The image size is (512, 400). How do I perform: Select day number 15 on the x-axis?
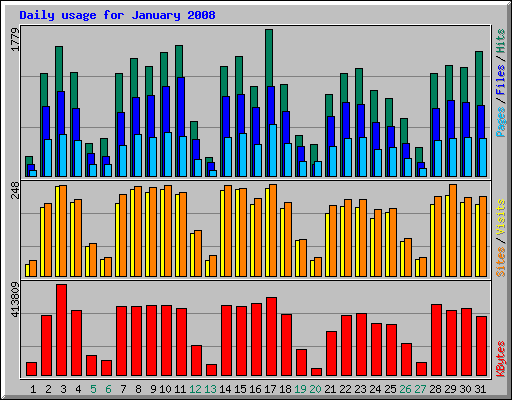click(240, 389)
